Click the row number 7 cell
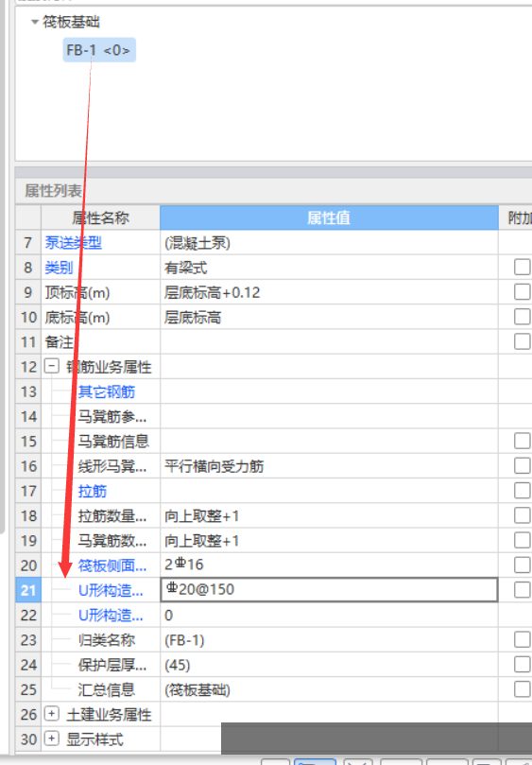The image size is (532, 765). pyautogui.click(x=28, y=242)
